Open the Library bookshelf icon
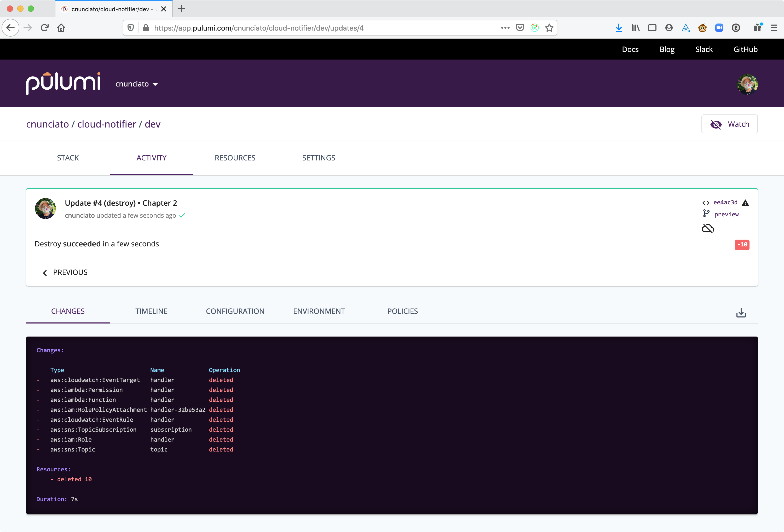 (636, 28)
